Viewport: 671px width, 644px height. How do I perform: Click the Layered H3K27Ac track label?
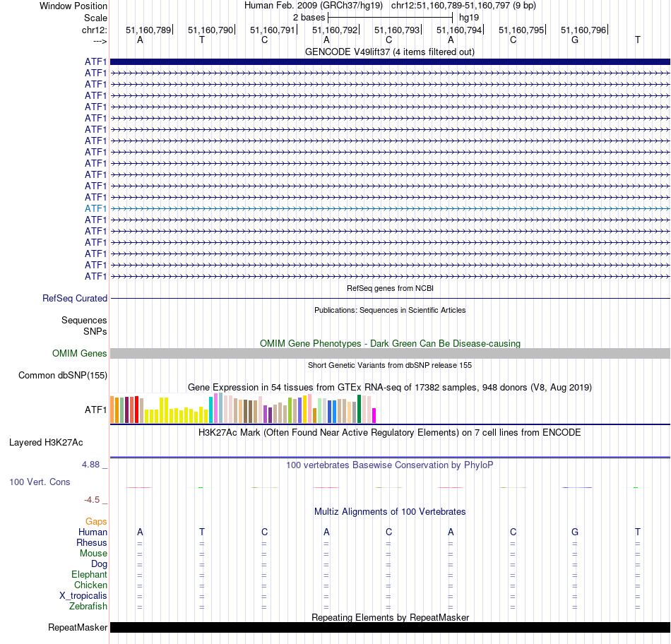click(46, 443)
